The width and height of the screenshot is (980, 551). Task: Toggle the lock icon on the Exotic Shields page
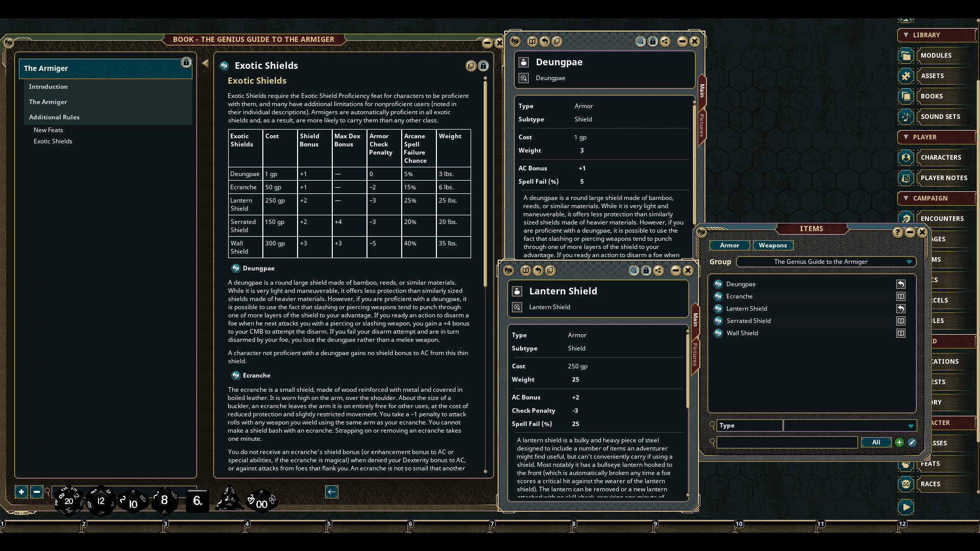483,65
